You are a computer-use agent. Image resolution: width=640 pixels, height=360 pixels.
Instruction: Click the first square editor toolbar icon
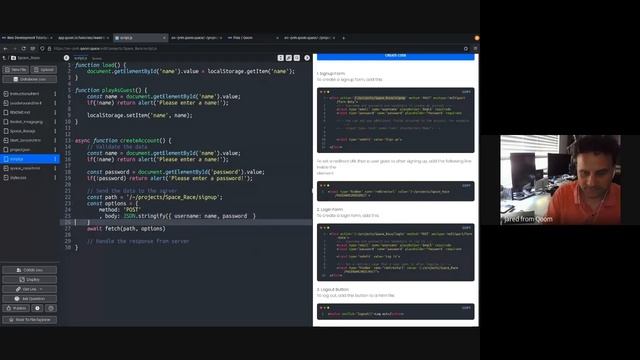[280, 58]
